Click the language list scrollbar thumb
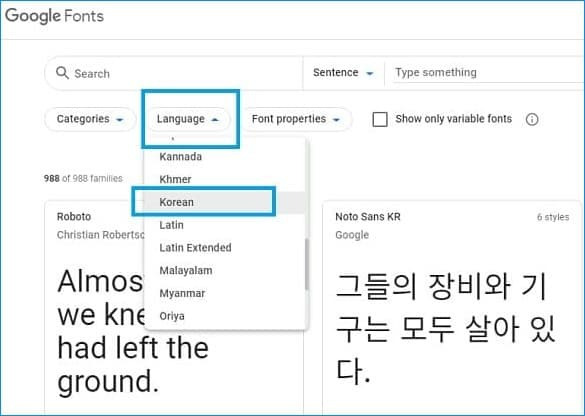The image size is (585, 416). (x=307, y=264)
